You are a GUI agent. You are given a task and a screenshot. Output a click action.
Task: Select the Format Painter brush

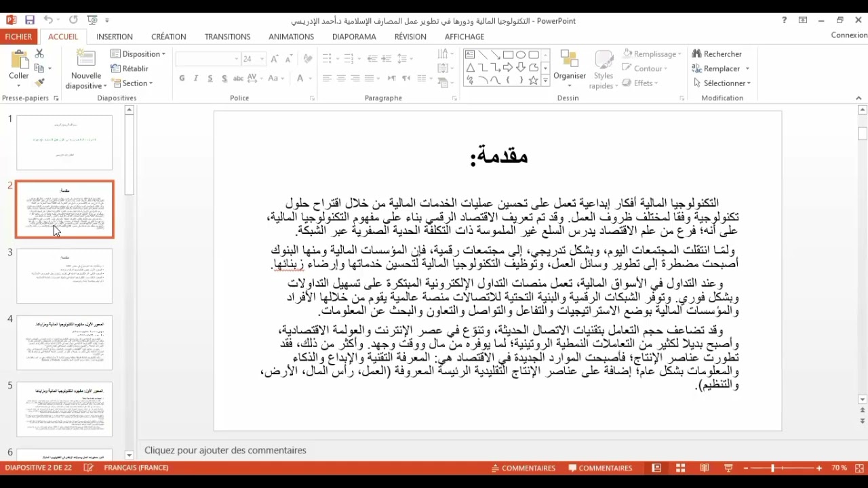click(x=39, y=83)
